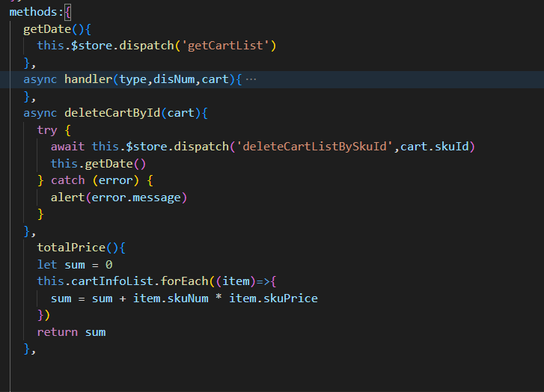
Task: Click the this.getDate() call inside try
Action: click(x=98, y=164)
